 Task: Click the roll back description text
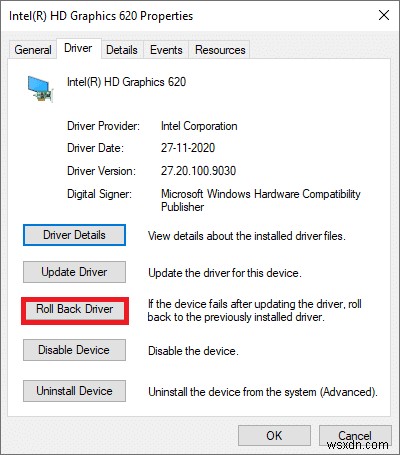pyautogui.click(x=255, y=310)
